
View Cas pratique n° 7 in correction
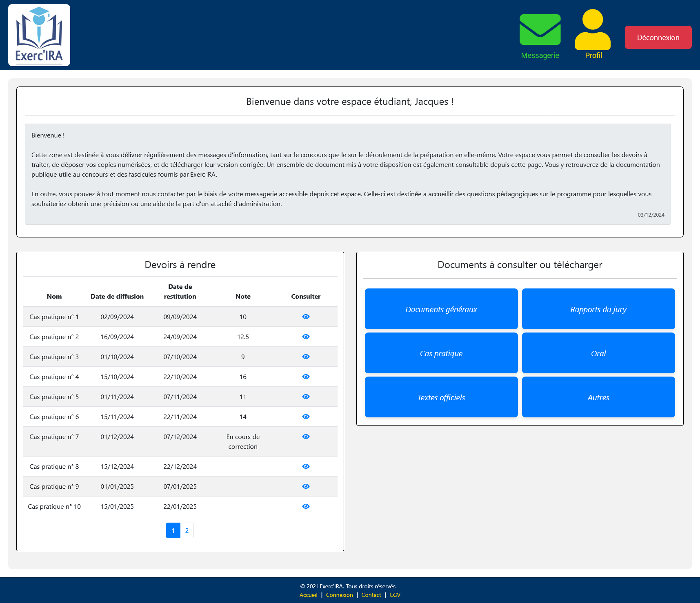tap(306, 437)
